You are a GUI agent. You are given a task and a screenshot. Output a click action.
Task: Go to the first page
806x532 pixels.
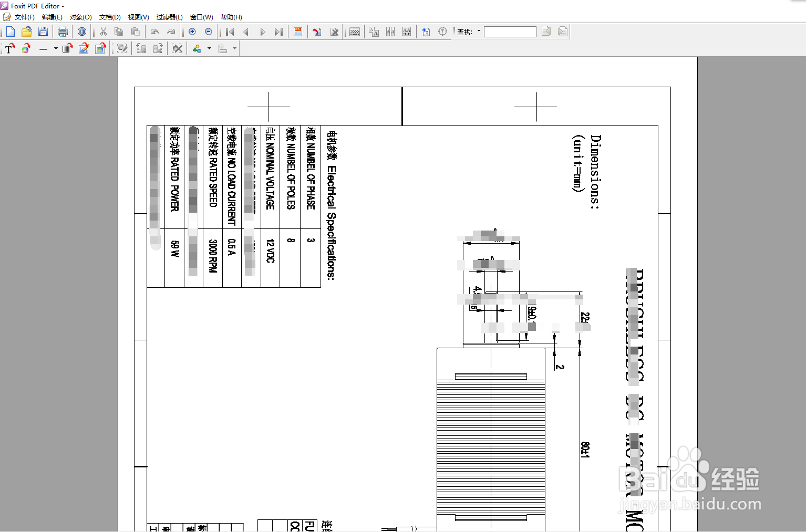(x=230, y=32)
